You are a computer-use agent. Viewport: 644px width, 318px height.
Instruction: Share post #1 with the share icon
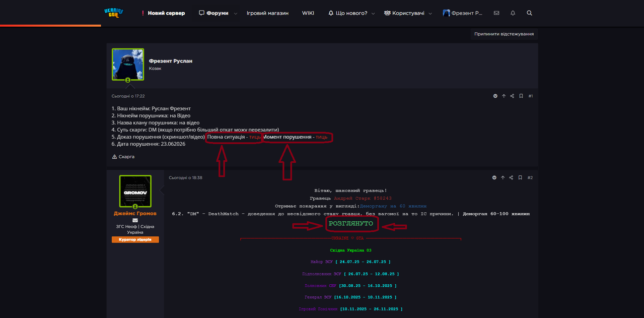tap(512, 96)
